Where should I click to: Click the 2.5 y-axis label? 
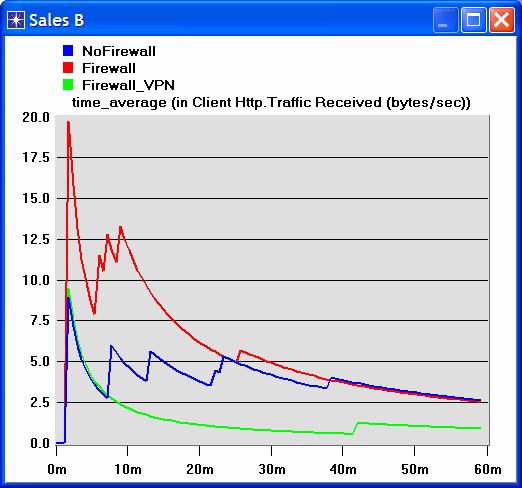coord(40,403)
